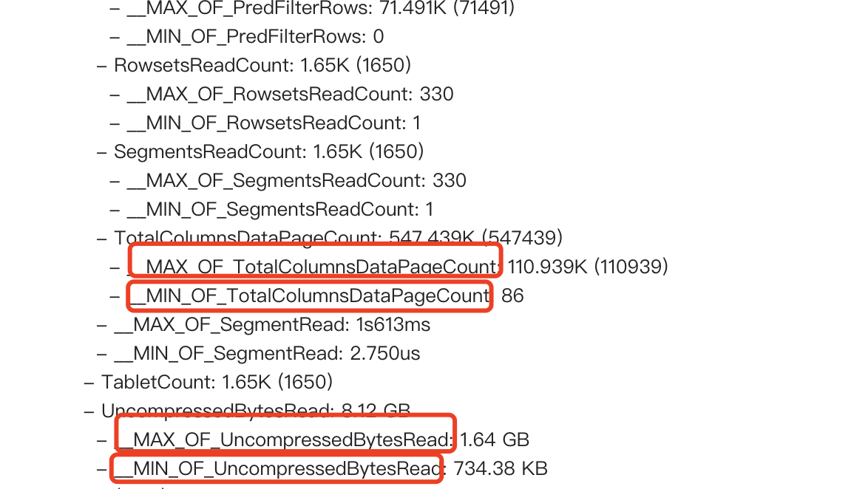Click the 1.64 GB value
Viewport: 868px width, 489px height.
(495, 440)
